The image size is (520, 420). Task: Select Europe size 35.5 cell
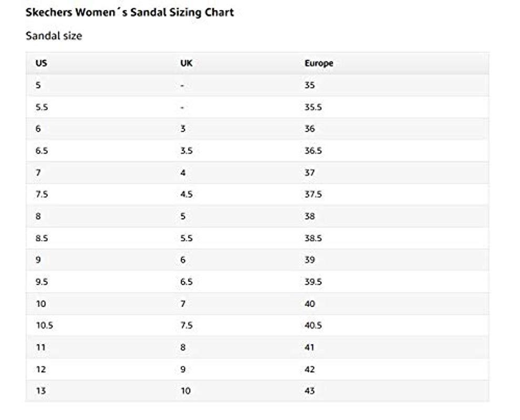[313, 107]
